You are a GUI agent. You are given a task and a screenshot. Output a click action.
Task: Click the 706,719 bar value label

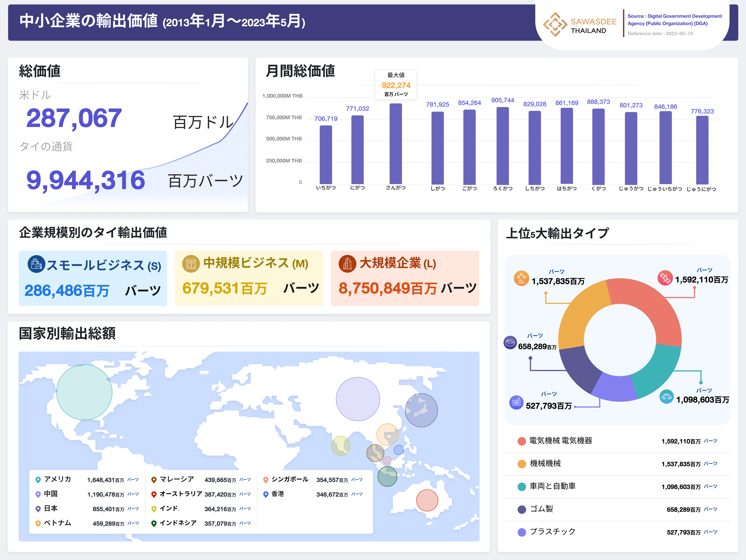click(326, 119)
